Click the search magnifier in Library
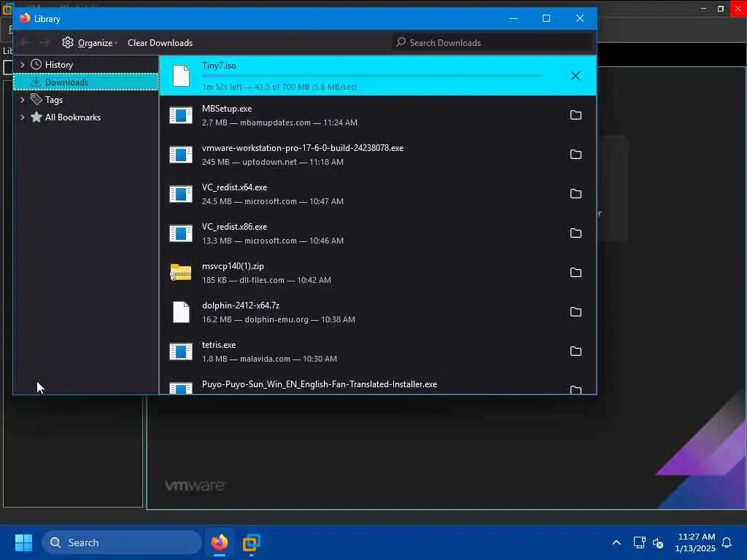747x560 pixels. [x=401, y=42]
